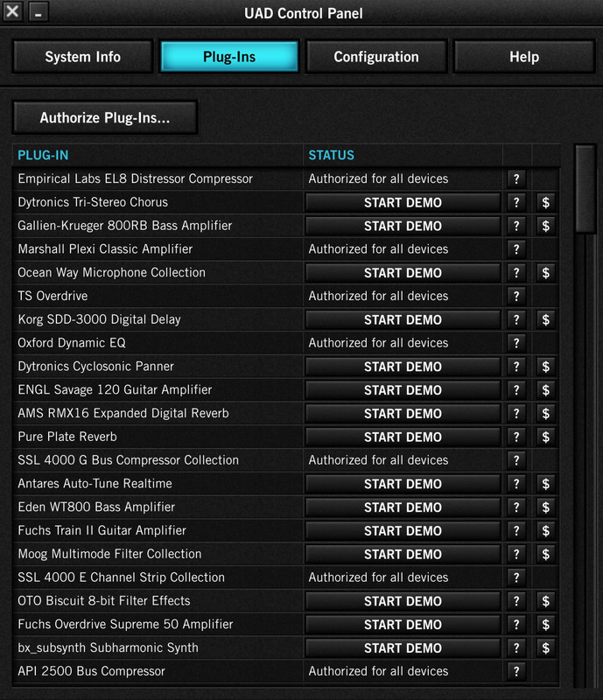
Task: Buy Pure Plate Reverb via $ icon
Action: pyautogui.click(x=546, y=437)
